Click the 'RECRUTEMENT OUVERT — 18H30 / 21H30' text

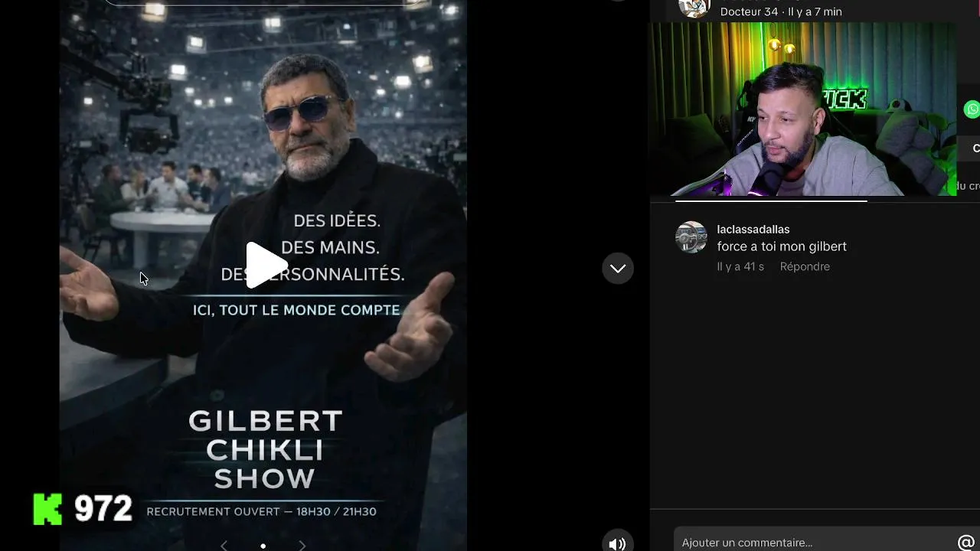click(x=261, y=511)
